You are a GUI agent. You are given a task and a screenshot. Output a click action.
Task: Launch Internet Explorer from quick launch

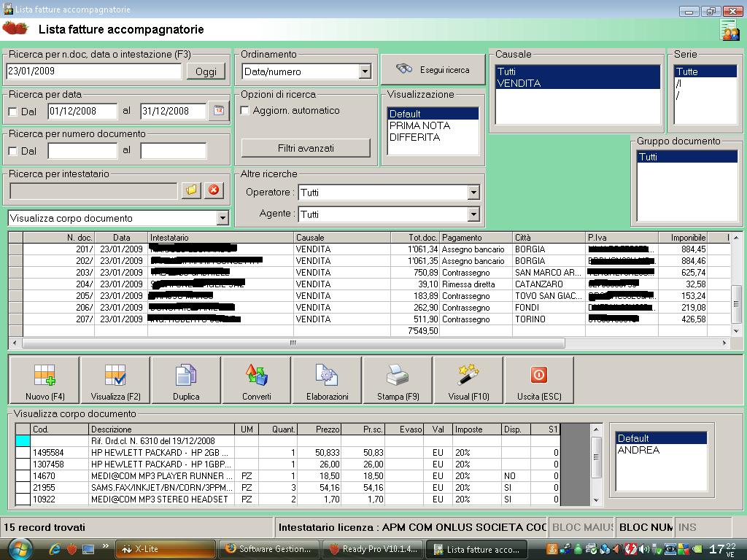55,549
